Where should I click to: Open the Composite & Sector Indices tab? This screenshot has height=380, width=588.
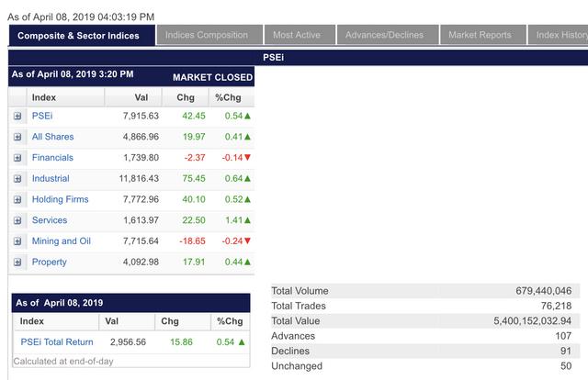pyautogui.click(x=82, y=35)
